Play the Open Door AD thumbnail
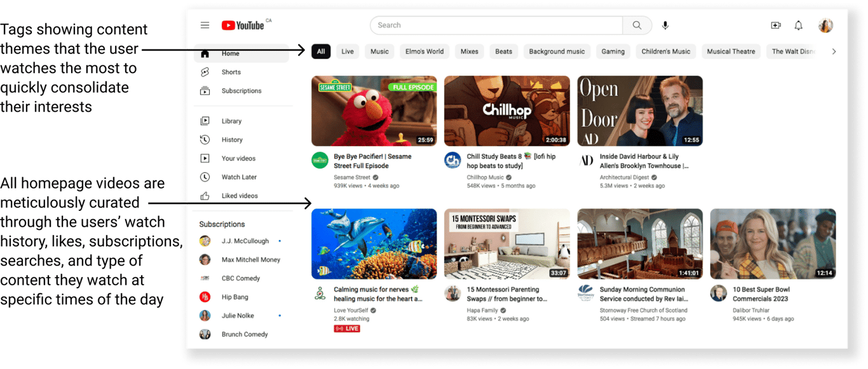Screen dimensions: 868x369 click(640, 111)
